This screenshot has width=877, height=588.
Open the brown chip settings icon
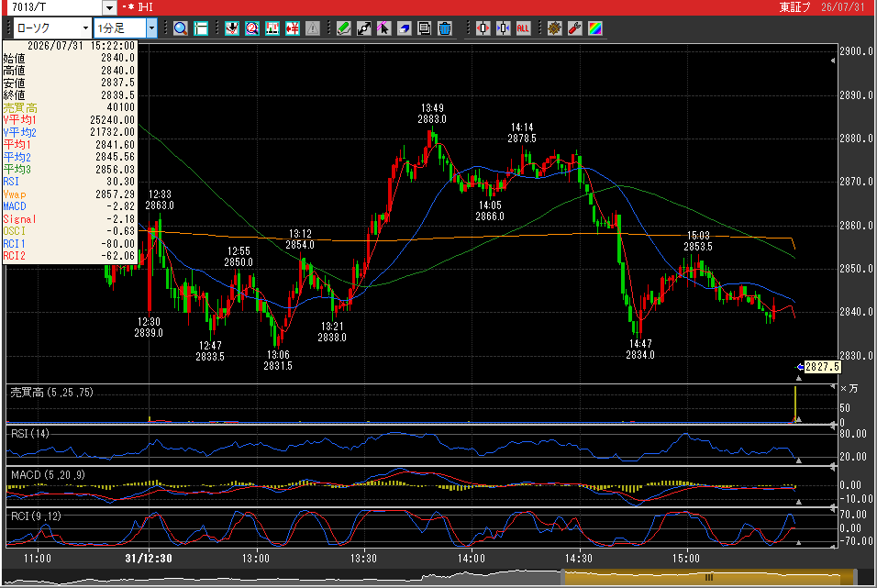click(554, 28)
